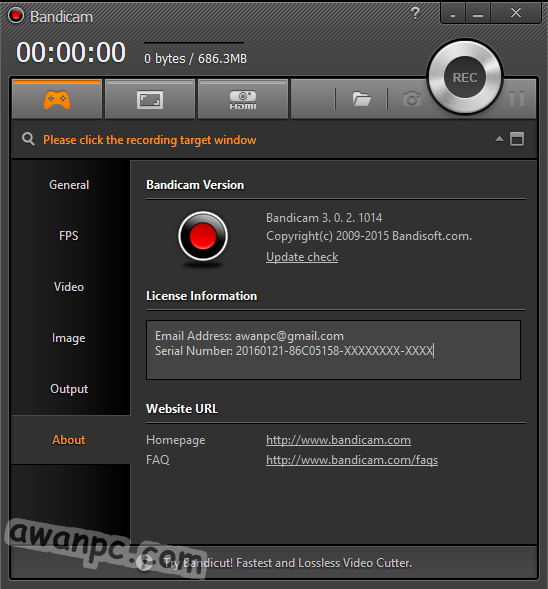548x589 pixels.
Task: Click 'Please click the recording target window' text
Action: (149, 140)
